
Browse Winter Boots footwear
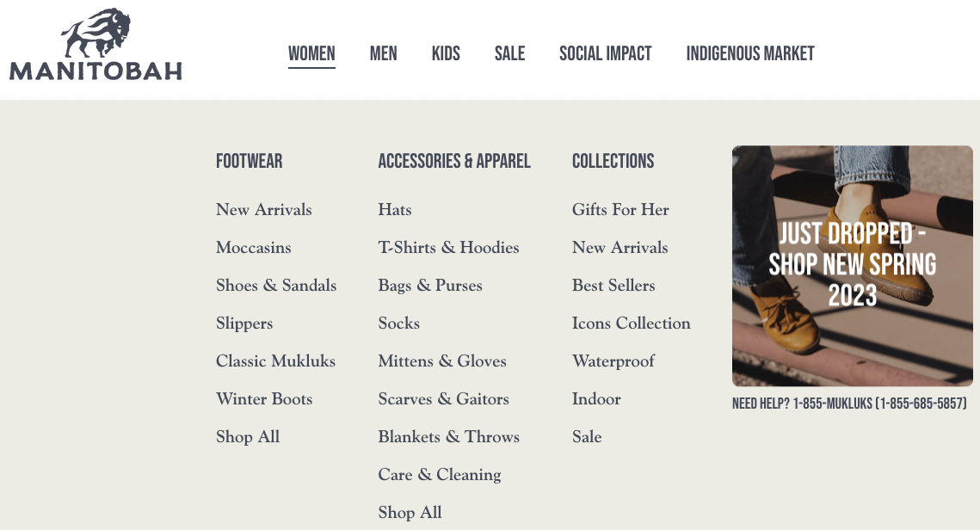(x=264, y=399)
